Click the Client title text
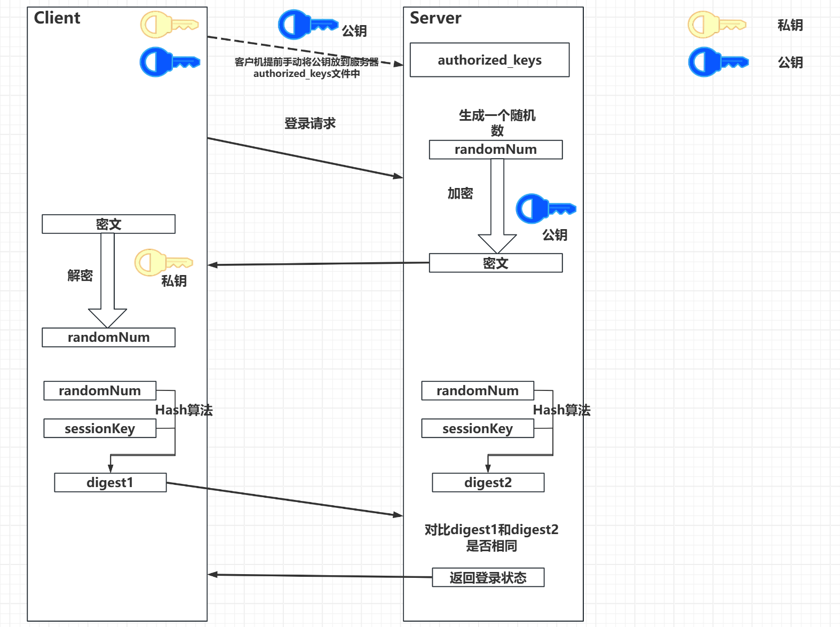 tap(57, 18)
